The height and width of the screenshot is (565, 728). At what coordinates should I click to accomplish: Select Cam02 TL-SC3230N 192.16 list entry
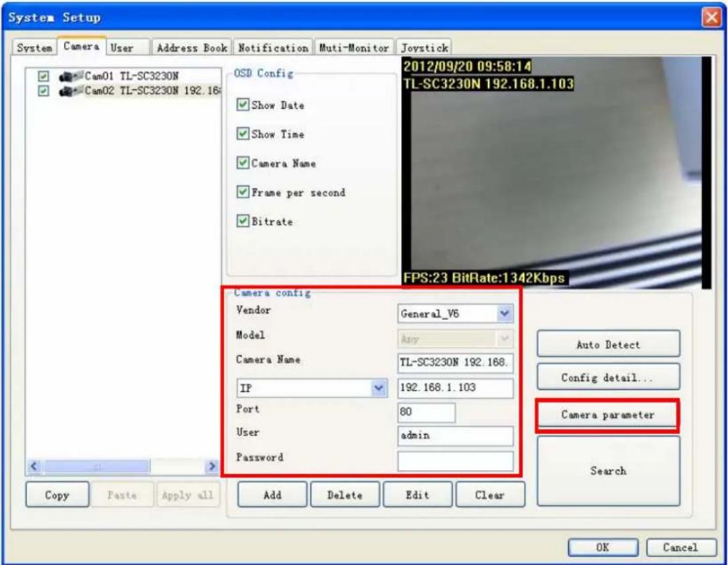tap(152, 90)
